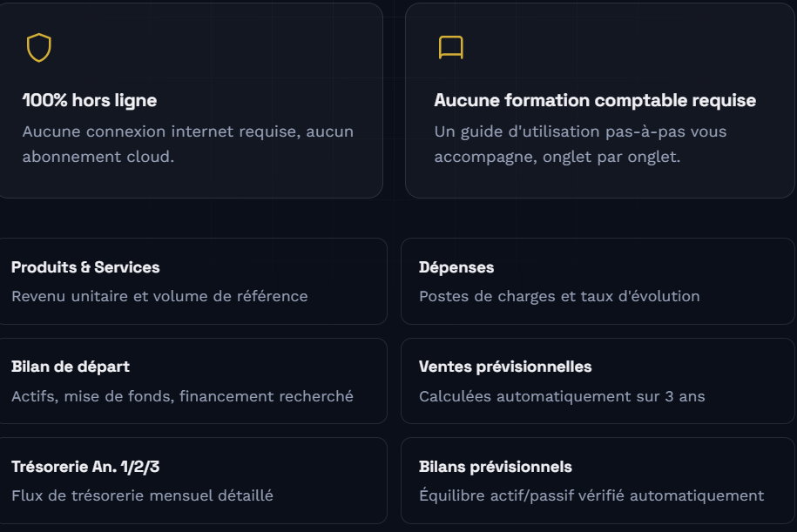Click 'Flux de trésorerie mensuel détaillé' text
Image resolution: width=797 pixels, height=532 pixels.
click(x=142, y=496)
